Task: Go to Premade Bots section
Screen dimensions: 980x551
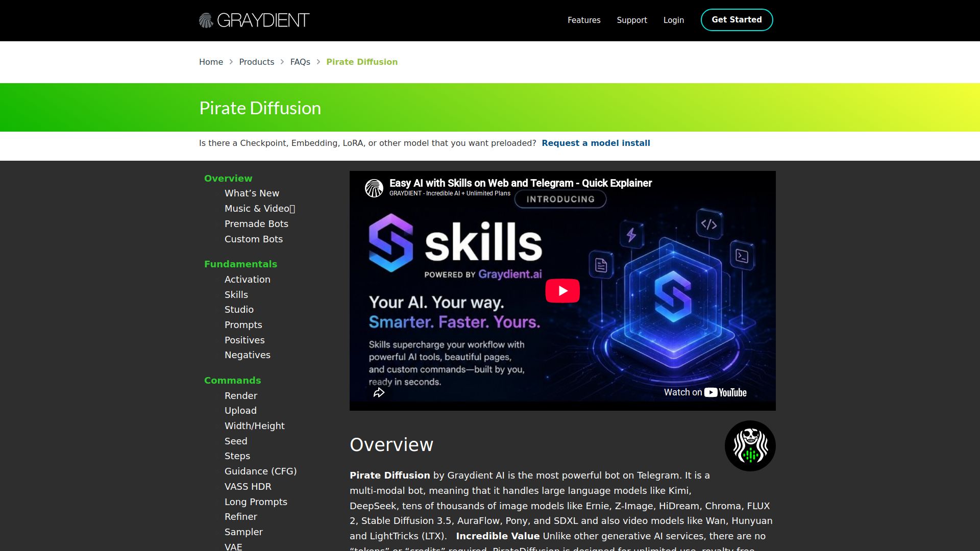Action: pos(256,224)
